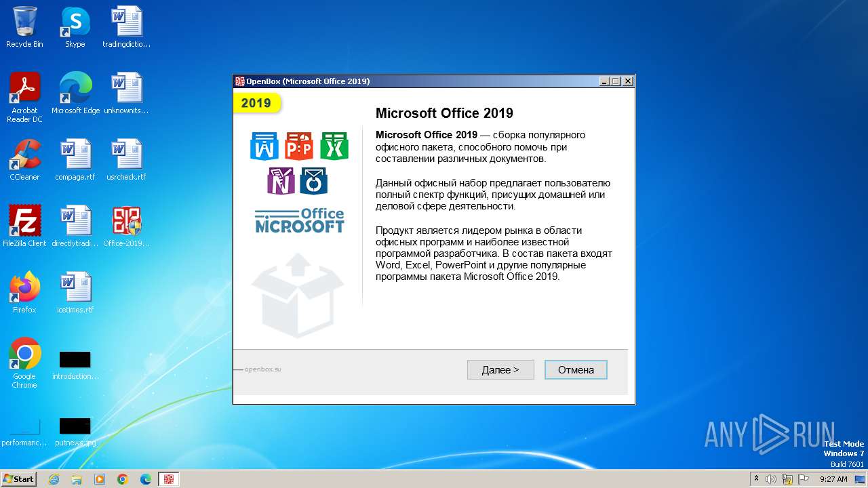Select the tradingdictio... document icon
The height and width of the screenshot is (488, 868).
[x=127, y=27]
